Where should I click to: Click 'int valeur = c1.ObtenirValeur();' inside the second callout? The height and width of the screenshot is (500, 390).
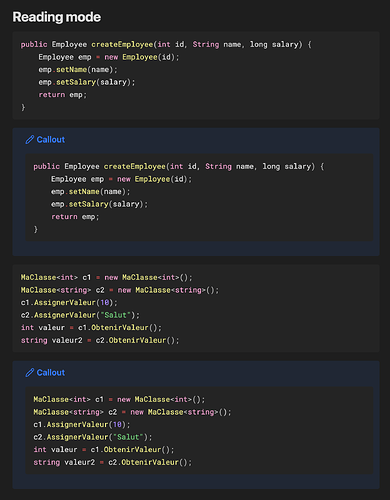104,450
